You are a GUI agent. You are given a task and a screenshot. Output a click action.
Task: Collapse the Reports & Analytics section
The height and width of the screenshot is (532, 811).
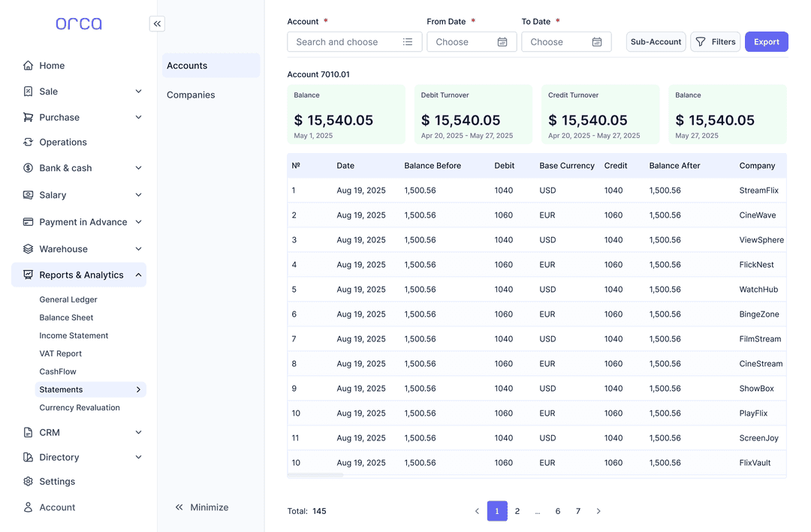(x=137, y=275)
